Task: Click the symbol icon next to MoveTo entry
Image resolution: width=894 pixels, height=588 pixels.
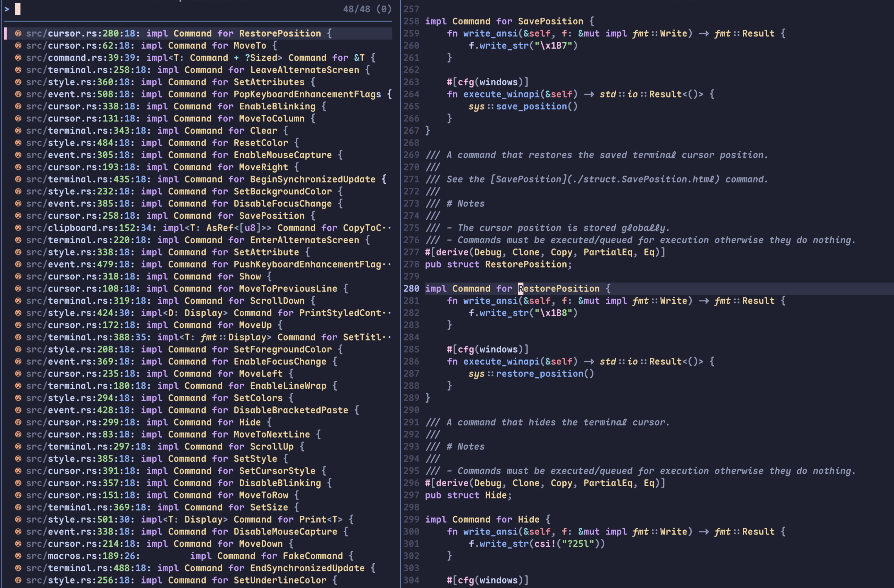Action: (x=18, y=45)
